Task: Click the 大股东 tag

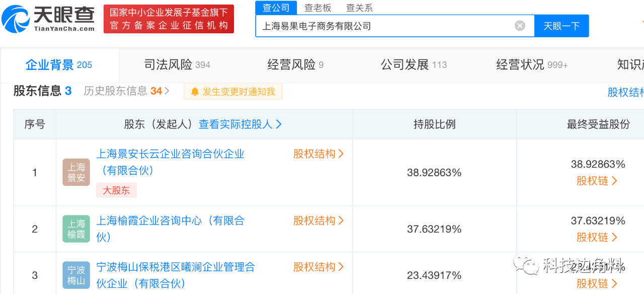Action: 116,190
